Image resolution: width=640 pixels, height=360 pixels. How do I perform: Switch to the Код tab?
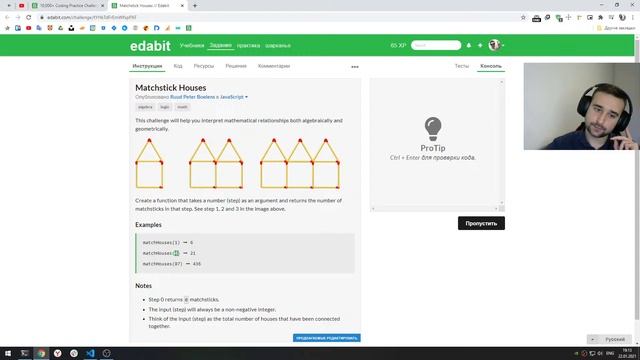[178, 66]
